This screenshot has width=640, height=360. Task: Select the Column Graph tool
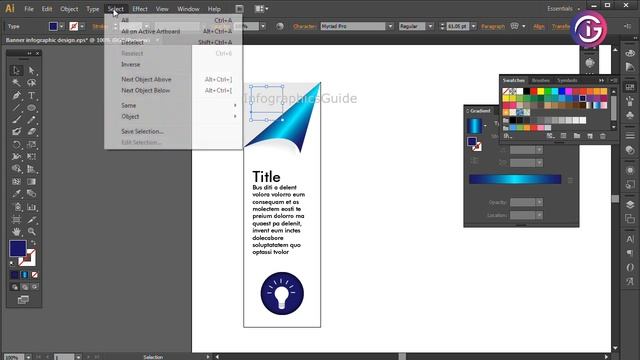31,207
